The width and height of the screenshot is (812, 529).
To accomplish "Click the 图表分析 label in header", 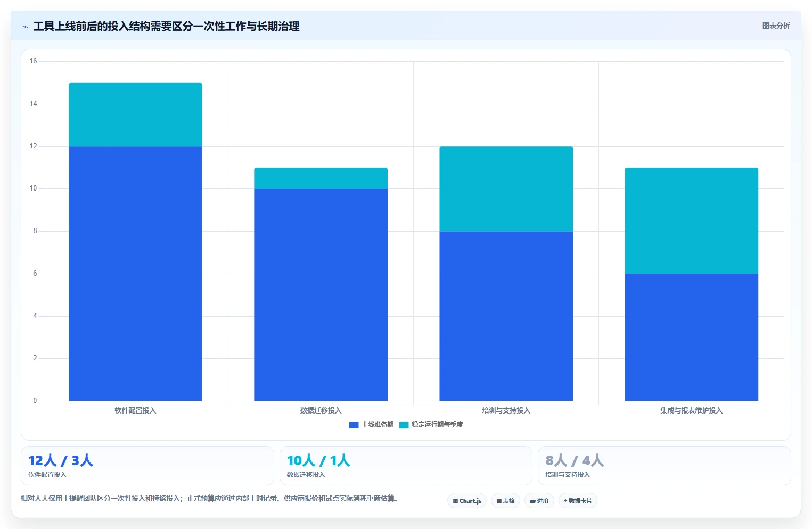I will (x=776, y=26).
